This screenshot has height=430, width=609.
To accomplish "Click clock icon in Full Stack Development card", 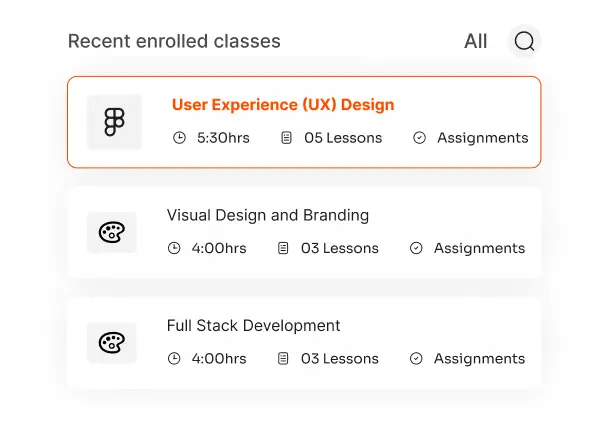I will click(x=174, y=358).
